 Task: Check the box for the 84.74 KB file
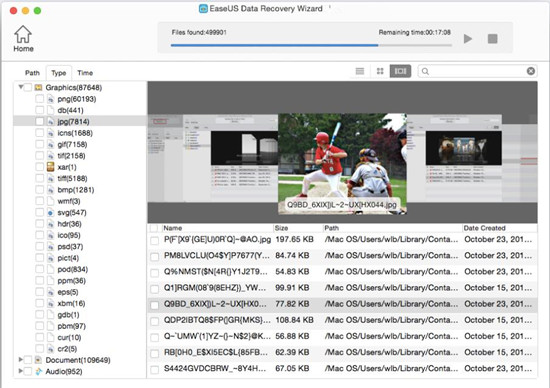pyautogui.click(x=154, y=257)
